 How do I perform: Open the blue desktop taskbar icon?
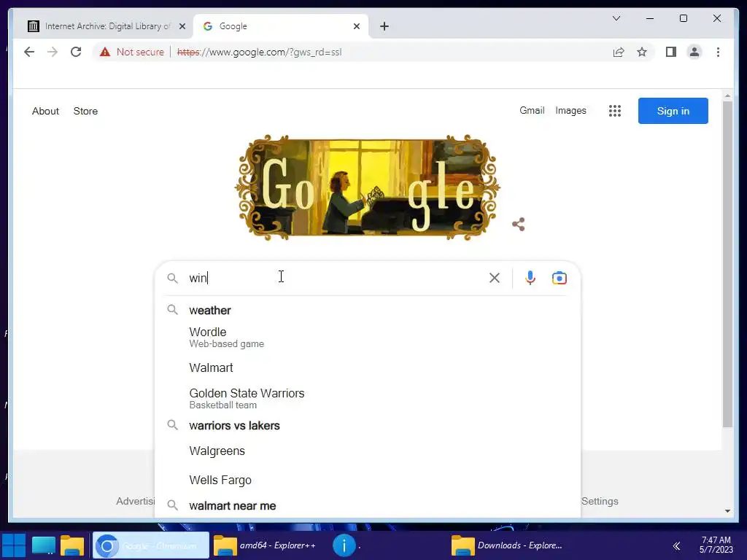pos(43,545)
